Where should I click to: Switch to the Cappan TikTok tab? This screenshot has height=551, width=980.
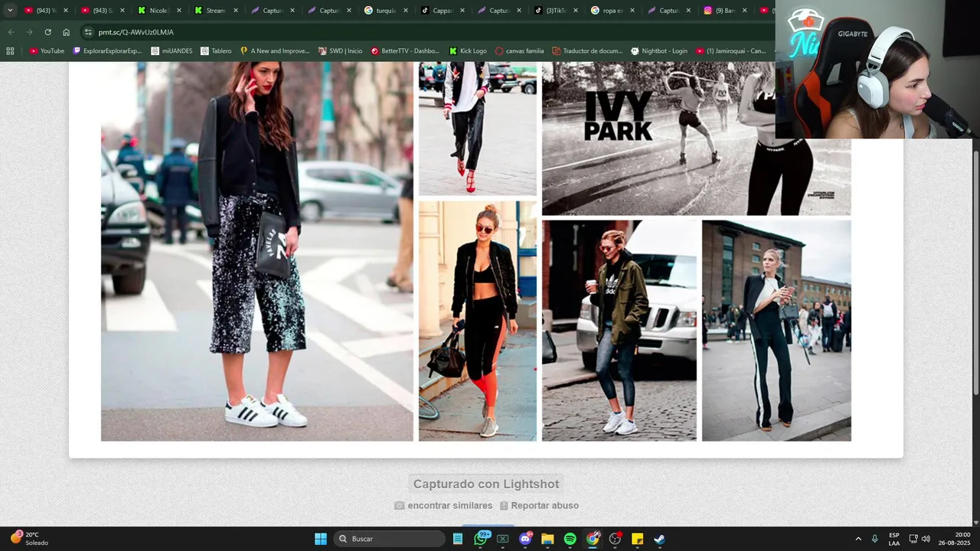pyautogui.click(x=443, y=11)
